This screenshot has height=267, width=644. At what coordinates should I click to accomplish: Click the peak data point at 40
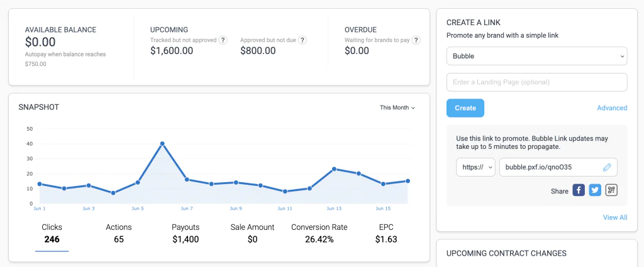(x=162, y=143)
